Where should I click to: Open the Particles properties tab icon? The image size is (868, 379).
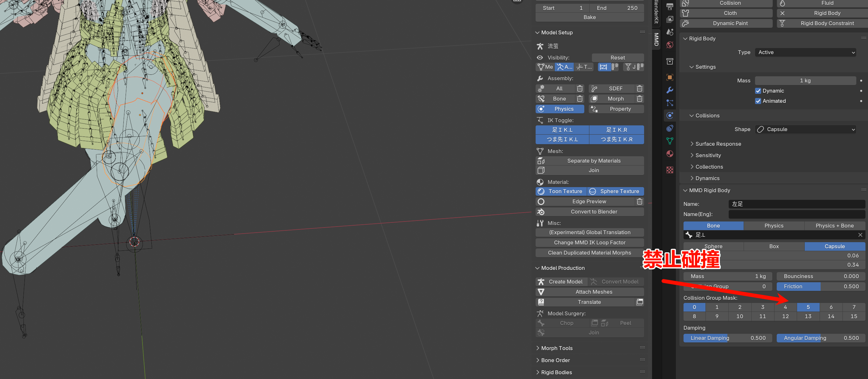click(670, 103)
